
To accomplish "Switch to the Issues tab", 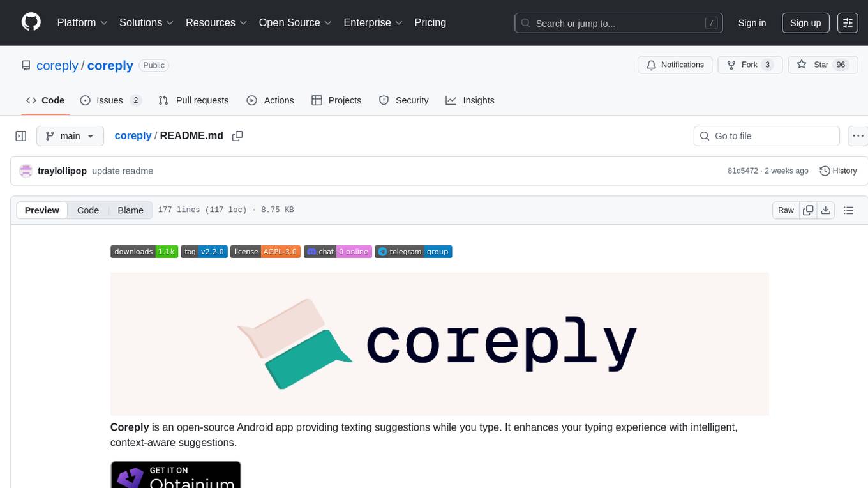I will pyautogui.click(x=110, y=100).
